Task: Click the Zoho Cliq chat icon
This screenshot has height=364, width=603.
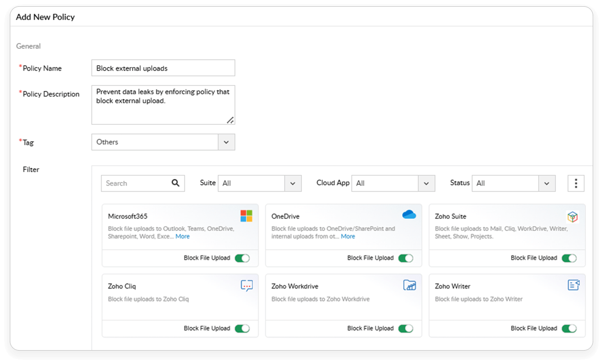Action: 246,286
